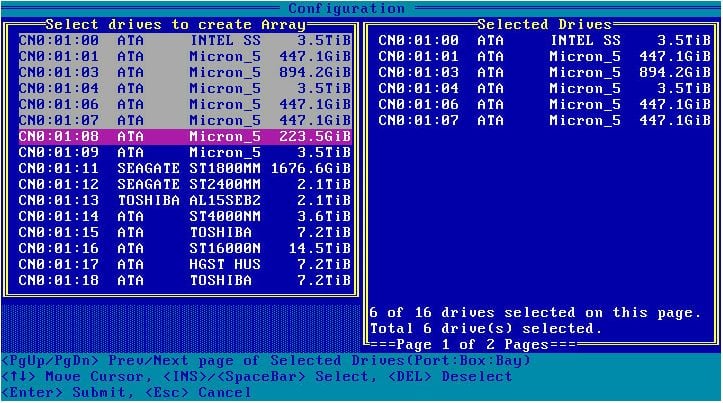Click the Configuration title at top

347,8
